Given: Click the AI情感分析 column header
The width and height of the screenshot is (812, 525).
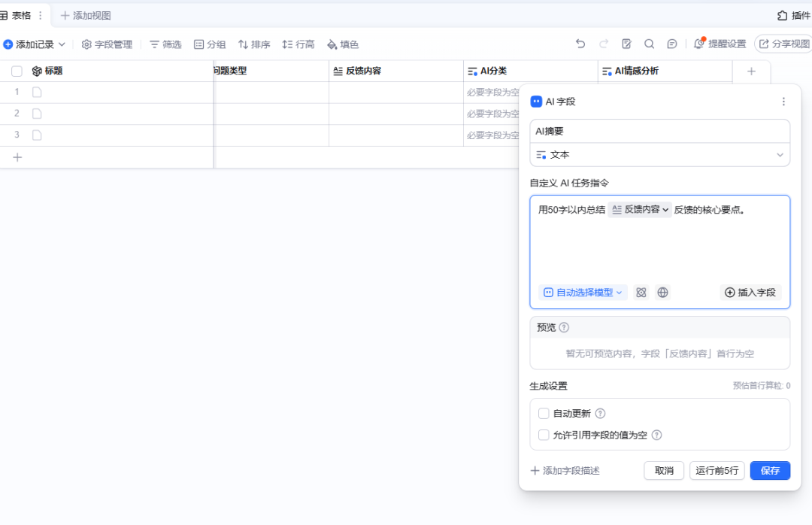Looking at the screenshot, I should click(665, 71).
